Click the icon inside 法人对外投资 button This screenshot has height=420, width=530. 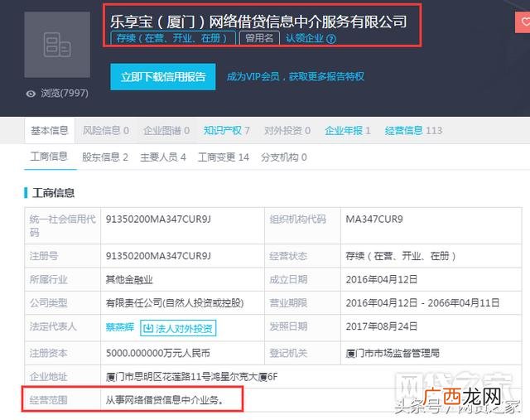148,328
